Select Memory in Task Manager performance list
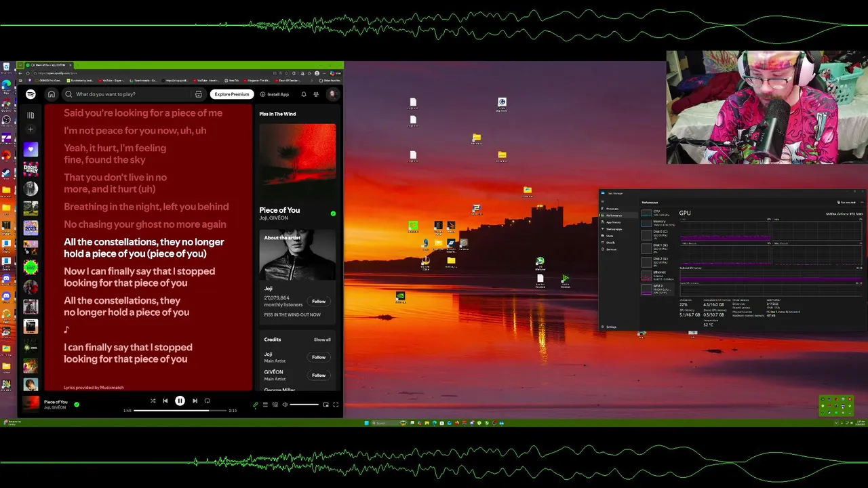The width and height of the screenshot is (868, 488). coord(658,222)
